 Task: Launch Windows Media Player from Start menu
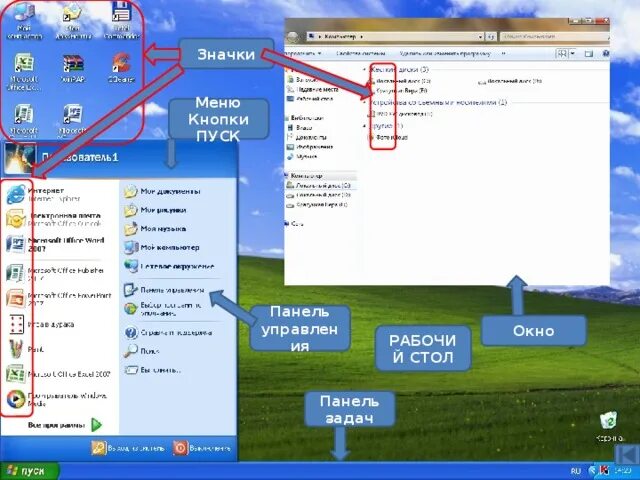[56, 399]
